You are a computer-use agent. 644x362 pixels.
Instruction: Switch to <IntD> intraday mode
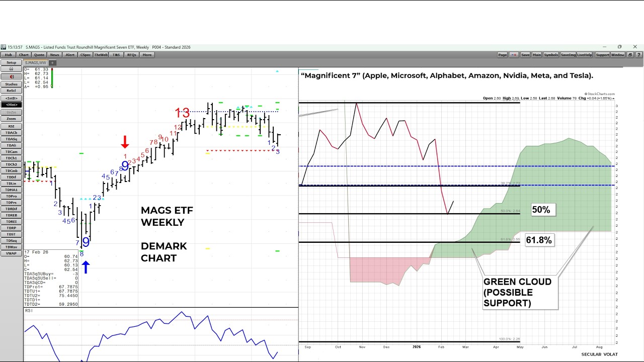[x=11, y=98]
